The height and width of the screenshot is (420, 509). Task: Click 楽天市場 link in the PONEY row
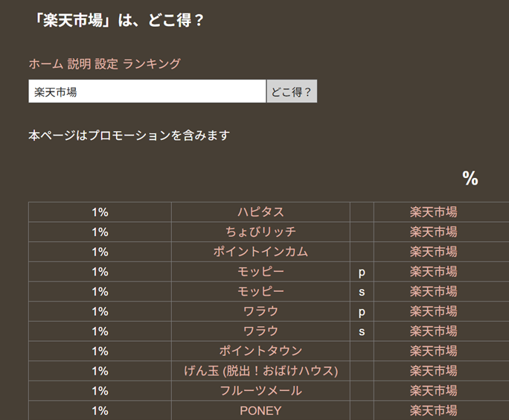pos(433,410)
